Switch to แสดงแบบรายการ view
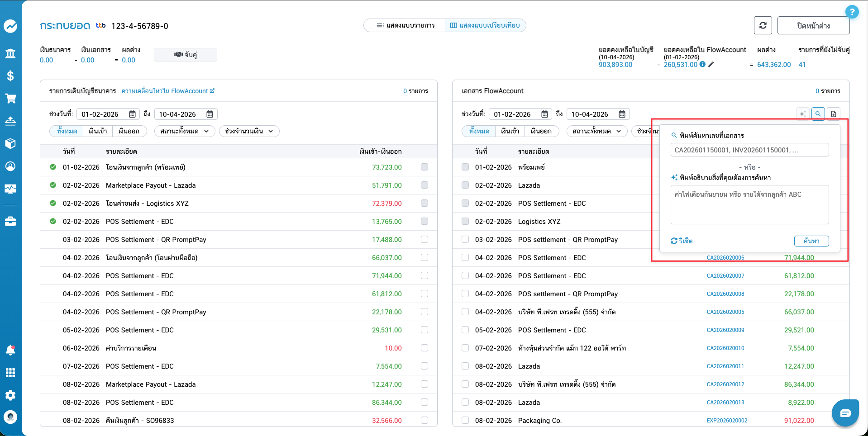Image resolution: width=868 pixels, height=436 pixels. [x=405, y=25]
